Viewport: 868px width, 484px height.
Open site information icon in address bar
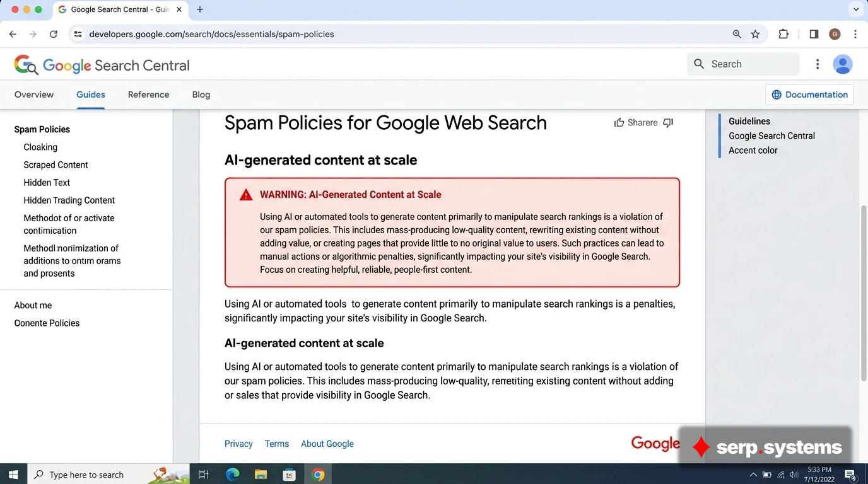tap(78, 34)
